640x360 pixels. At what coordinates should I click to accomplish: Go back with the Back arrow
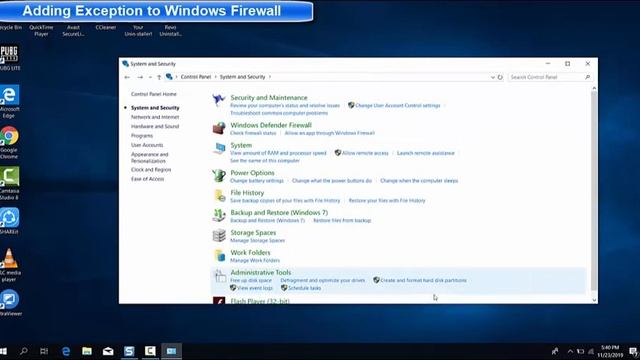point(127,77)
